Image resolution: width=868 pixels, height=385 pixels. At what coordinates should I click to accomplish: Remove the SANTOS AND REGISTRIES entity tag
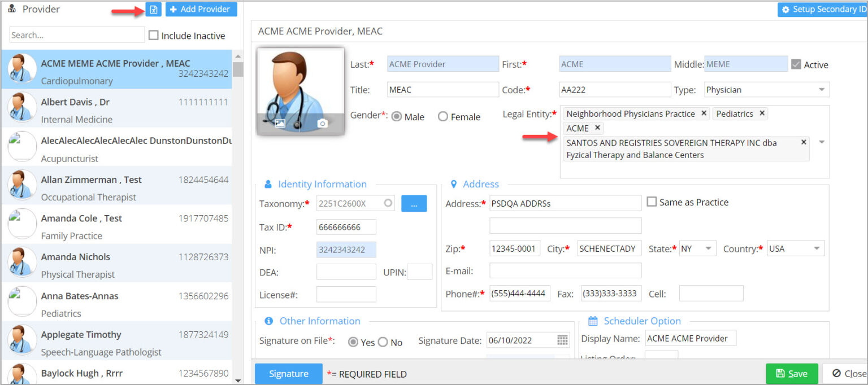[803, 142]
